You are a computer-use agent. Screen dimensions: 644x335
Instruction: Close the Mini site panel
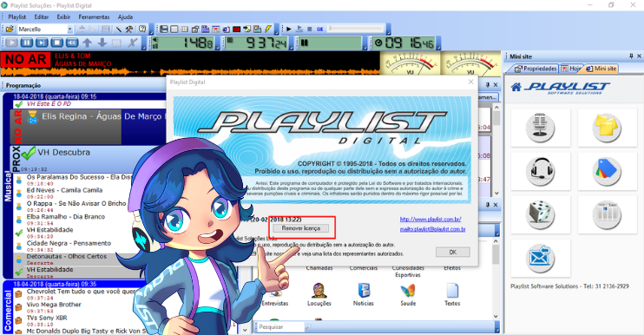coord(639,56)
